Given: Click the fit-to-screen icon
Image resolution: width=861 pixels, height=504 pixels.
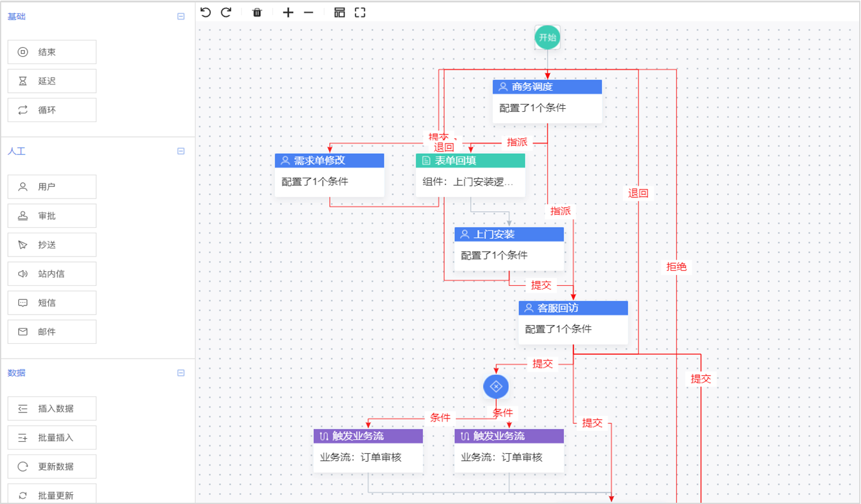Looking at the screenshot, I should pyautogui.click(x=360, y=12).
